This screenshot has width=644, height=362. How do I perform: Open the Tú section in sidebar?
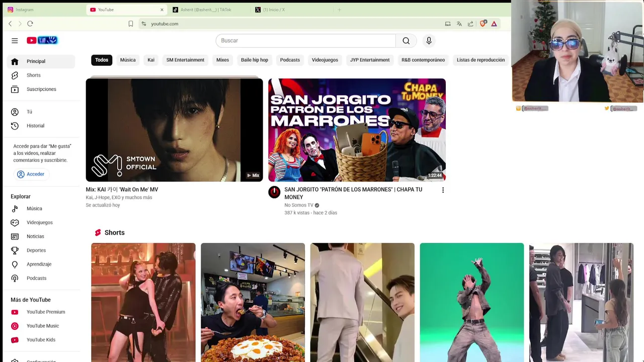(x=41, y=112)
